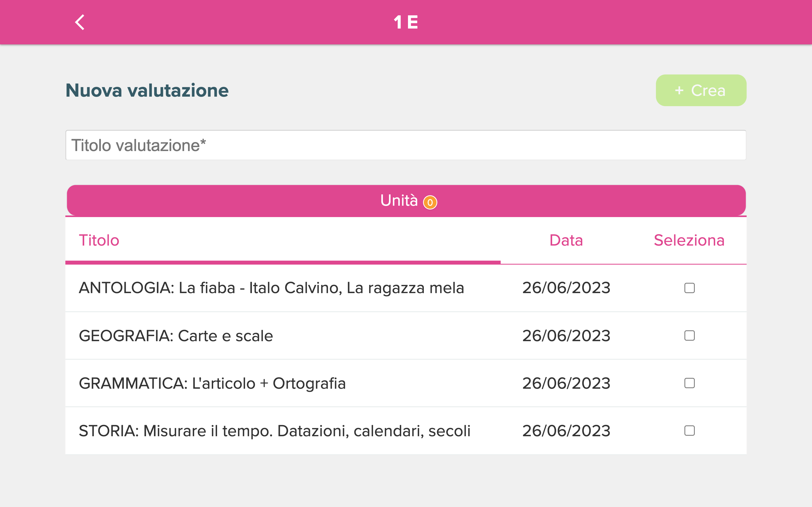Click the Seleziona column header
Image resolution: width=812 pixels, height=507 pixels.
[689, 240]
